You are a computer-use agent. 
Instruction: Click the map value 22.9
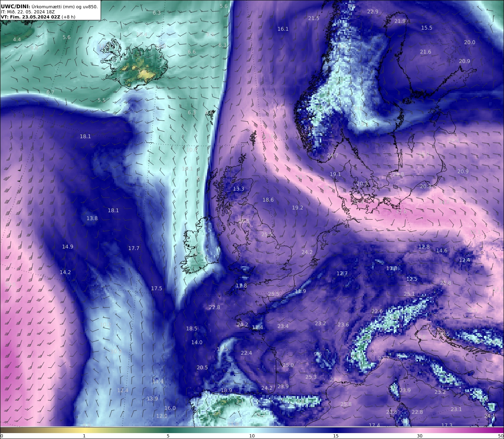tap(373, 12)
